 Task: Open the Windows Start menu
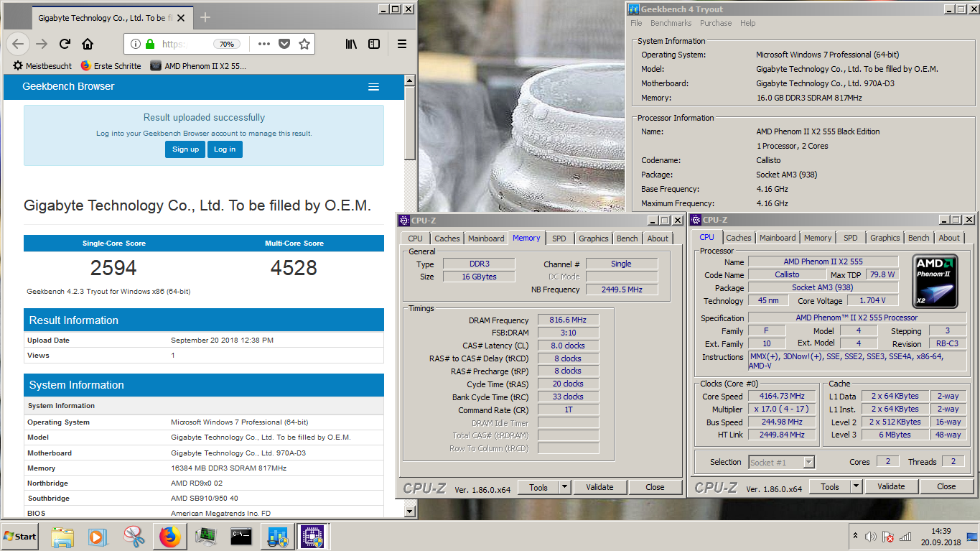(x=20, y=537)
